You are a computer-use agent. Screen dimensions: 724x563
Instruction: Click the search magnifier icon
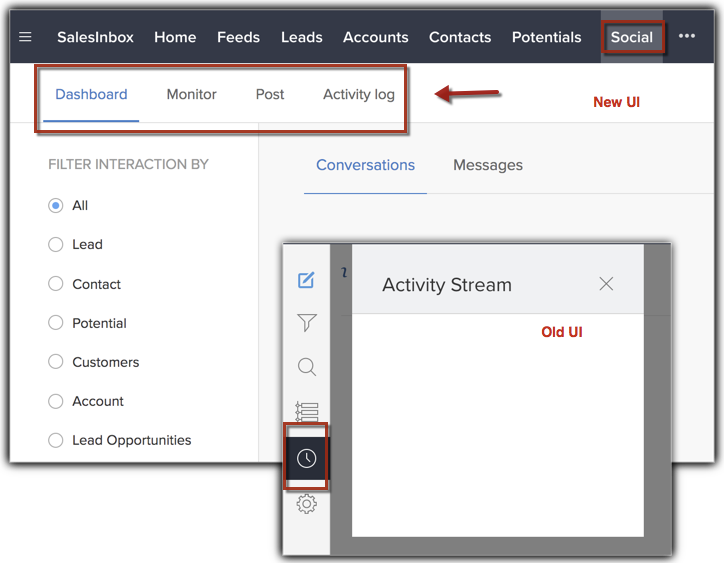[x=307, y=367]
